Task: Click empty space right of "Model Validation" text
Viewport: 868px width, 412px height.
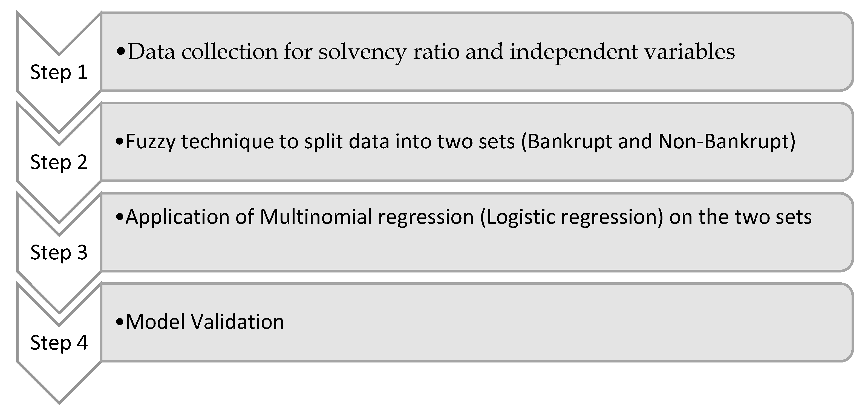Action: click(539, 322)
